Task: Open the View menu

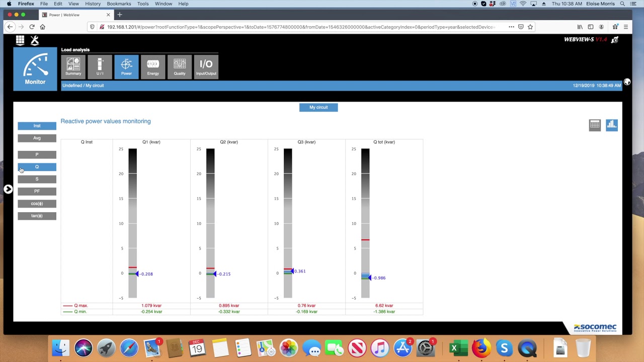Action: (x=73, y=4)
